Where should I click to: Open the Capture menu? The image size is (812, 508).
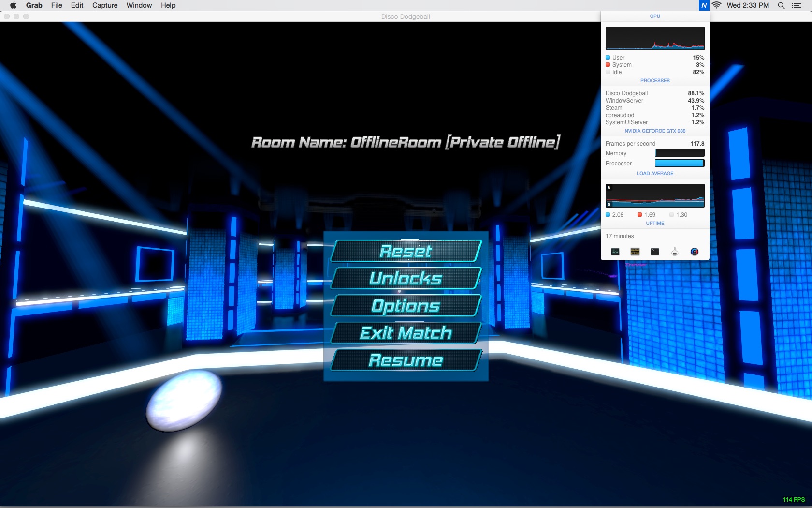[x=105, y=5]
